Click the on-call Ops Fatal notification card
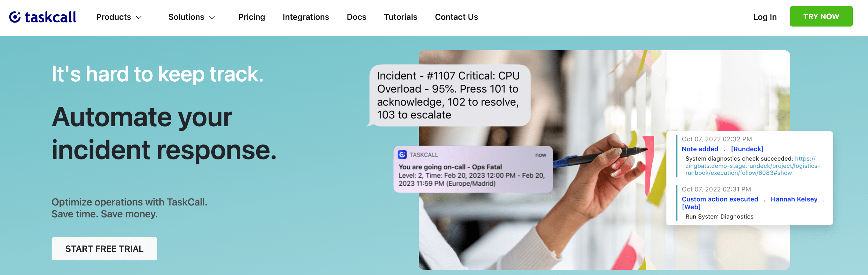 pos(473,169)
